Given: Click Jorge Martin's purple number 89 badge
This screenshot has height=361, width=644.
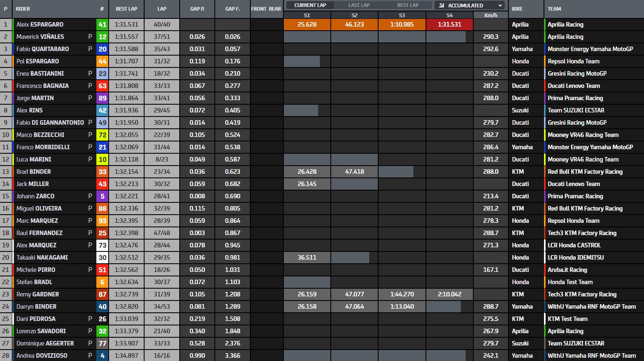Looking at the screenshot, I should pyautogui.click(x=102, y=98).
